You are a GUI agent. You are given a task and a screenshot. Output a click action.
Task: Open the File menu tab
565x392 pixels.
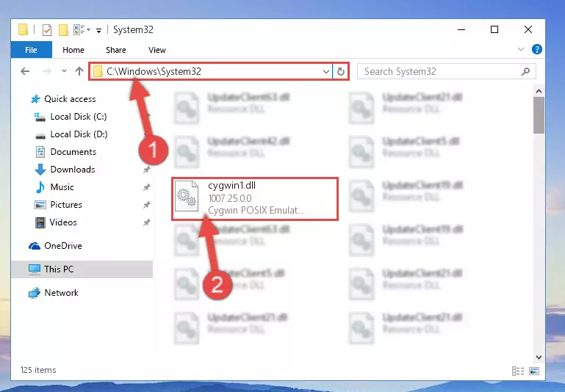[31, 50]
